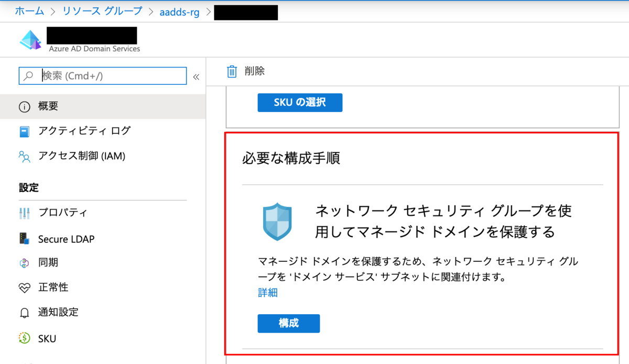Click the 通知設定 bell icon
This screenshot has width=629, height=364.
(24, 313)
